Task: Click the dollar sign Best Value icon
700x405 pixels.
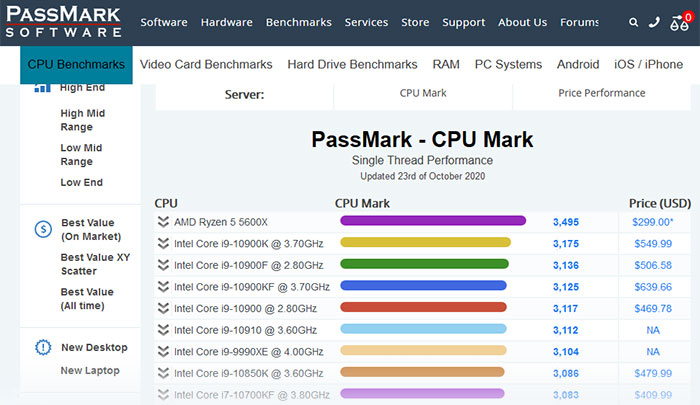Action: click(43, 230)
